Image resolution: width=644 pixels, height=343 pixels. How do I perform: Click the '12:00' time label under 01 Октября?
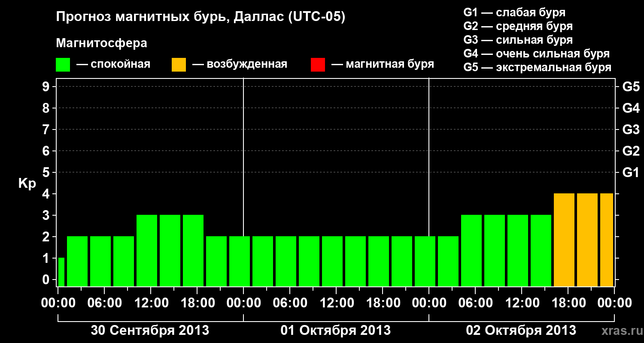click(336, 303)
